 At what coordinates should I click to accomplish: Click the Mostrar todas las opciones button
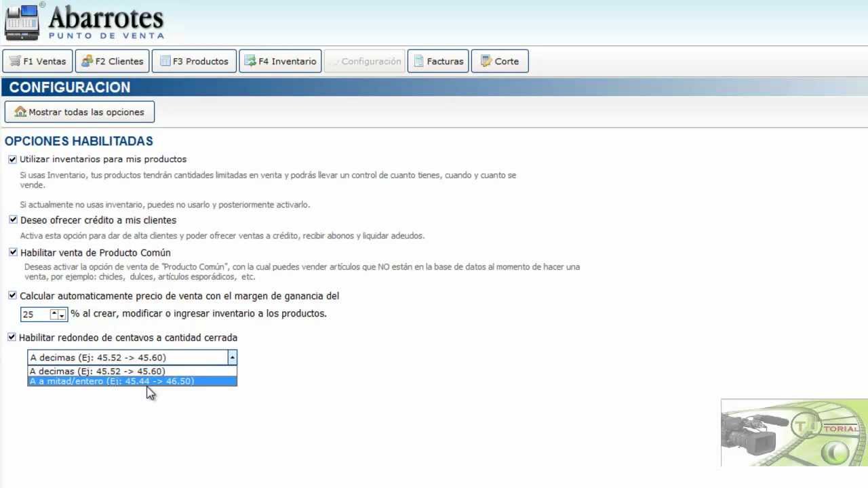pos(79,112)
